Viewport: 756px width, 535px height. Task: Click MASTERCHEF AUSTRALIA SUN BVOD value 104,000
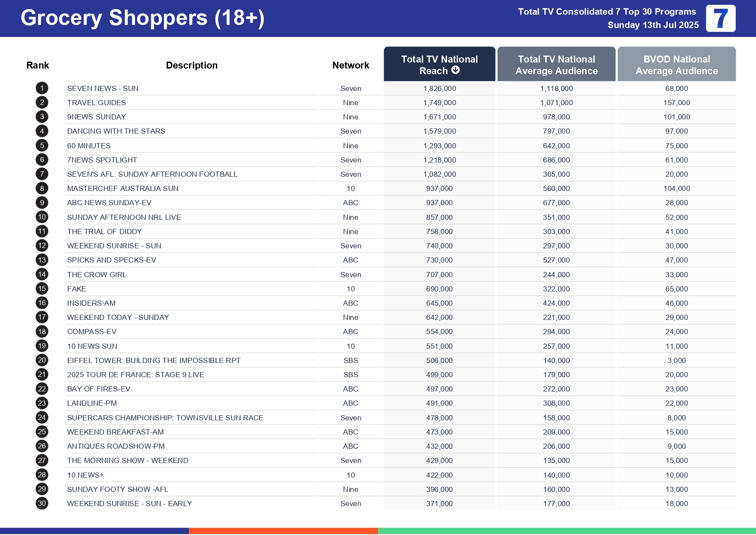point(676,188)
